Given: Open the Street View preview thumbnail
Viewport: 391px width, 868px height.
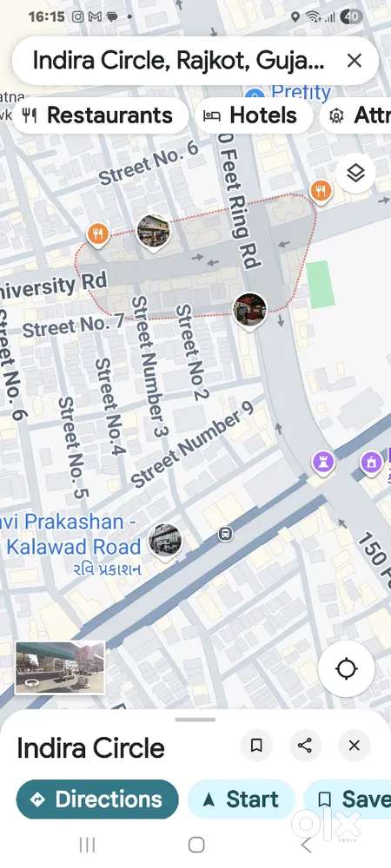Looking at the screenshot, I should tap(60, 667).
